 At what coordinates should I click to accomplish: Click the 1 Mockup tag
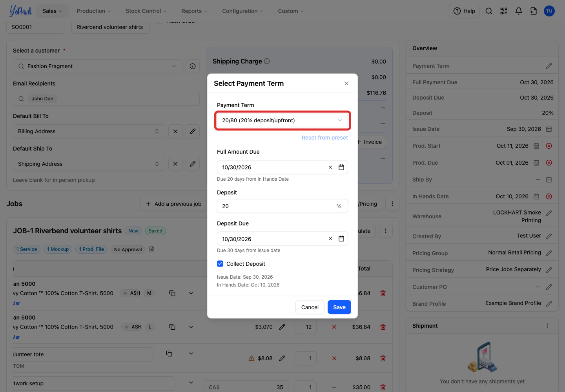(58, 249)
